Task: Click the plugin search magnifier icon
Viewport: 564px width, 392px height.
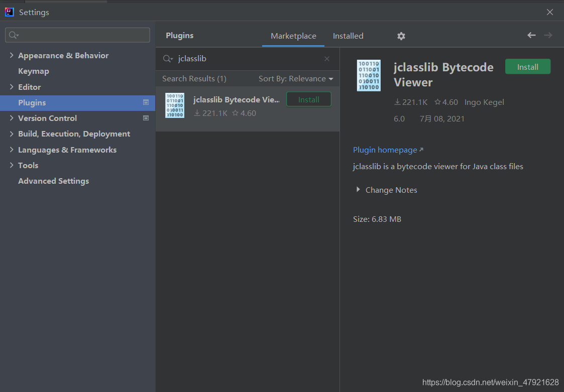Action: [x=168, y=59]
